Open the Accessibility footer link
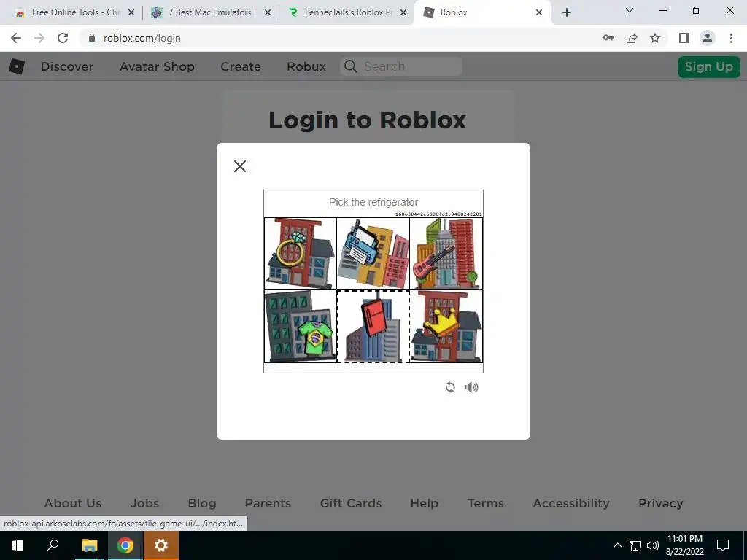The height and width of the screenshot is (560, 747). (571, 503)
